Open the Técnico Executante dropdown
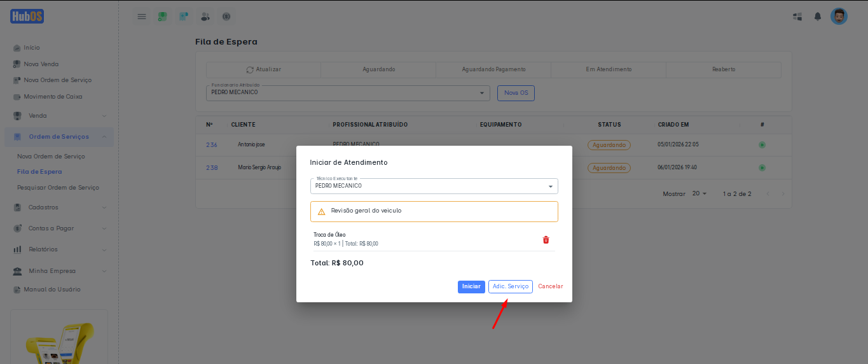The height and width of the screenshot is (364, 868). click(434, 186)
